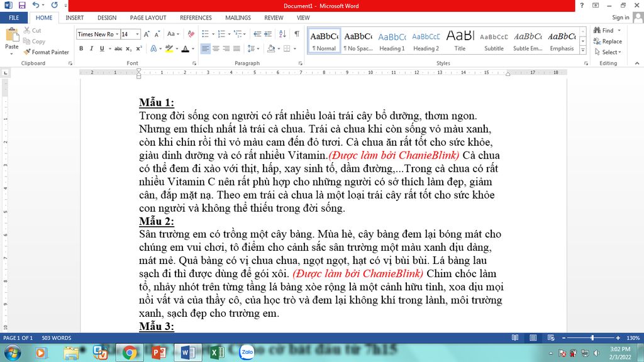Open Change Case dropdown
The width and height of the screenshot is (644, 362).
pos(173,34)
